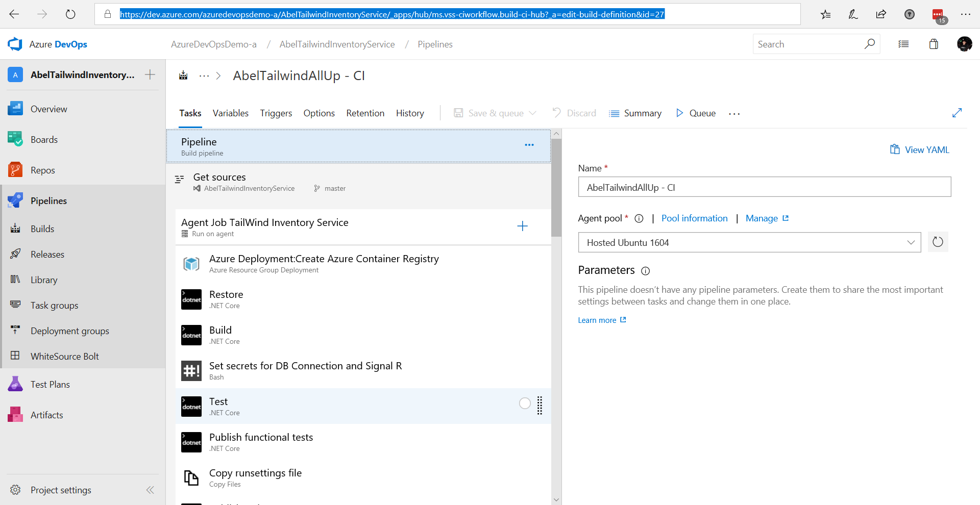
Task: Open the work items list icon in header
Action: pyautogui.click(x=903, y=44)
